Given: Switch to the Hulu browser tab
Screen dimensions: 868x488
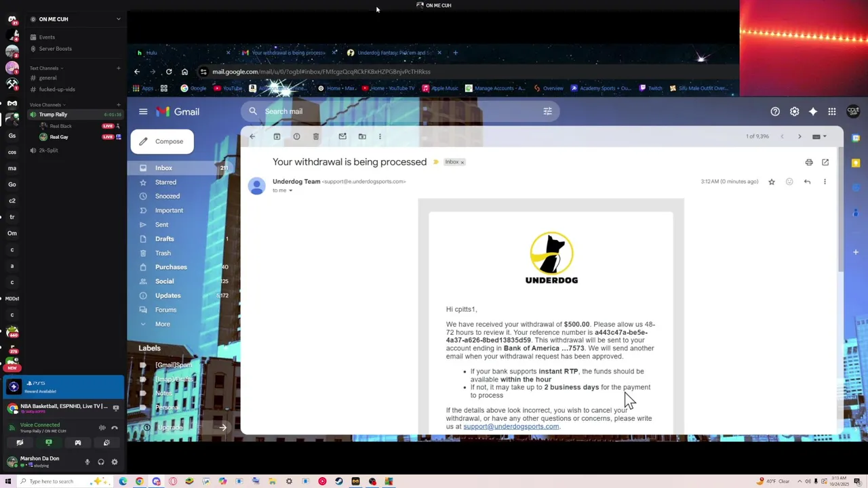Looking at the screenshot, I should coord(183,53).
